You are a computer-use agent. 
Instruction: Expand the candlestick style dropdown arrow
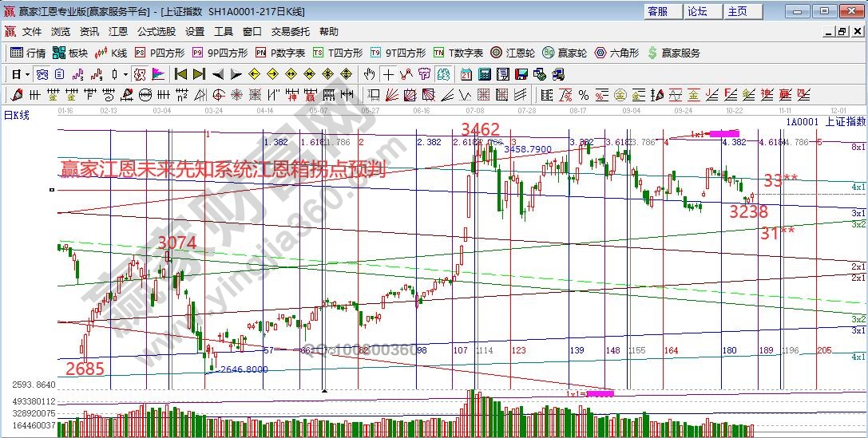pos(125,74)
